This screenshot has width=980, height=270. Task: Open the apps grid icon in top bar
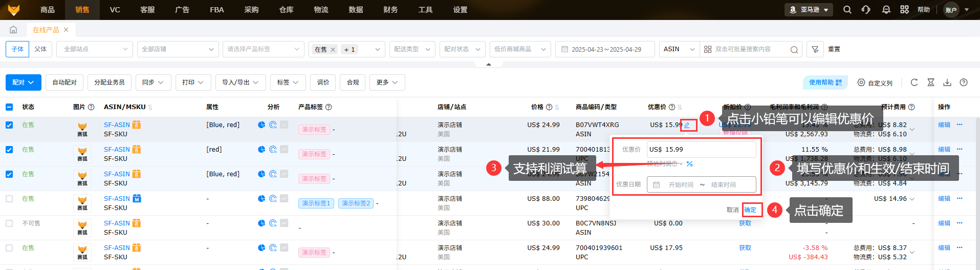(x=905, y=10)
